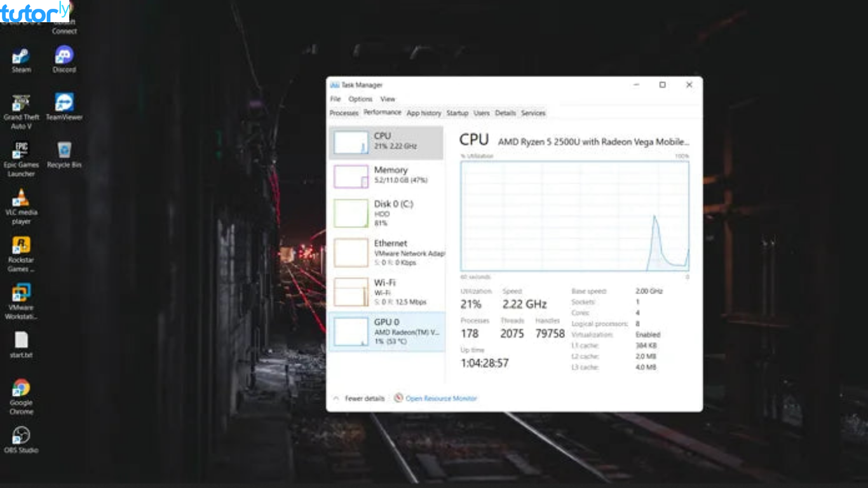The image size is (868, 488).
Task: Select the Memory performance panel
Action: tap(386, 175)
